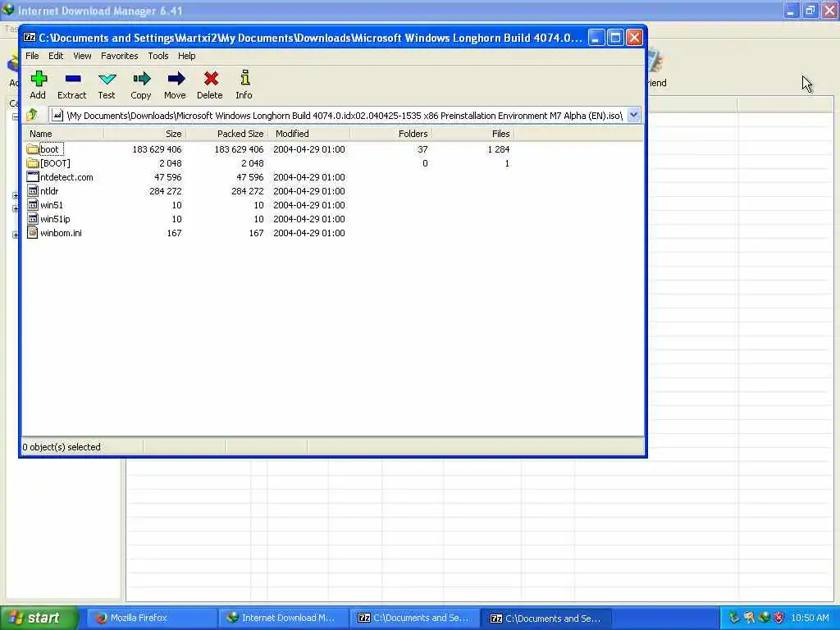Choose the Move toolbar icon
Image resolution: width=840 pixels, height=630 pixels.
pos(176,79)
